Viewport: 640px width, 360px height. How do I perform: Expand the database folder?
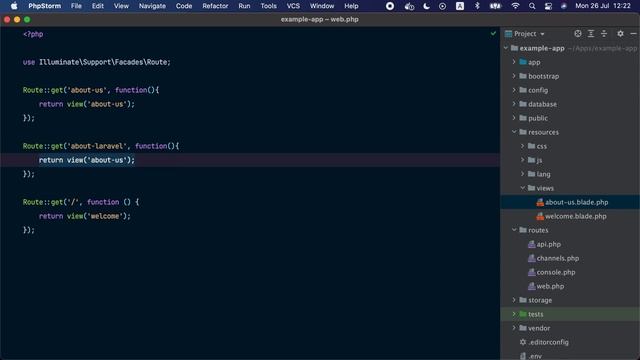(x=514, y=104)
